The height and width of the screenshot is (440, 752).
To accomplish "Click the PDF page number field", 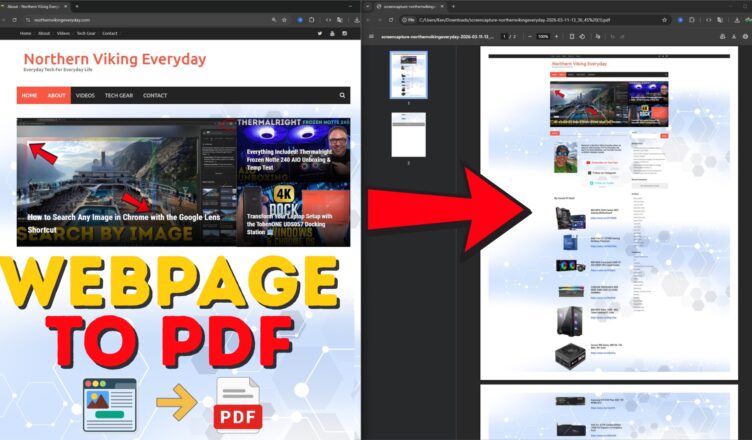I will click(504, 36).
